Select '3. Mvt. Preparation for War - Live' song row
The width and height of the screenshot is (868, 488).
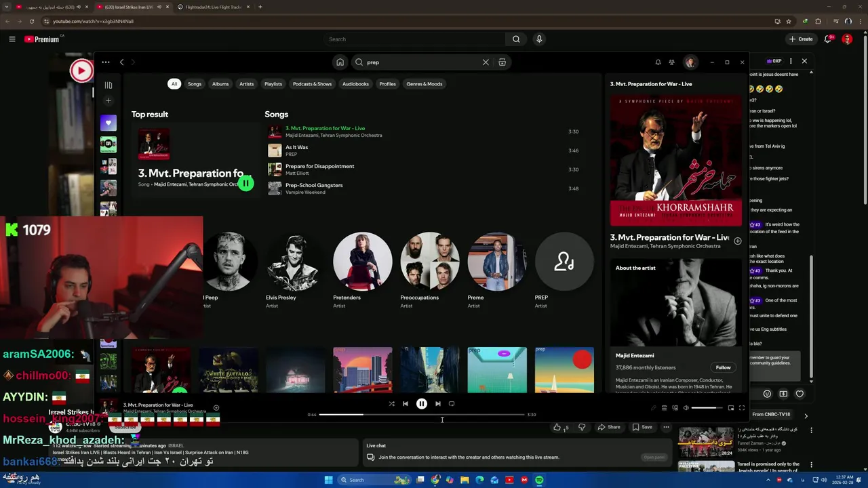pos(425,131)
